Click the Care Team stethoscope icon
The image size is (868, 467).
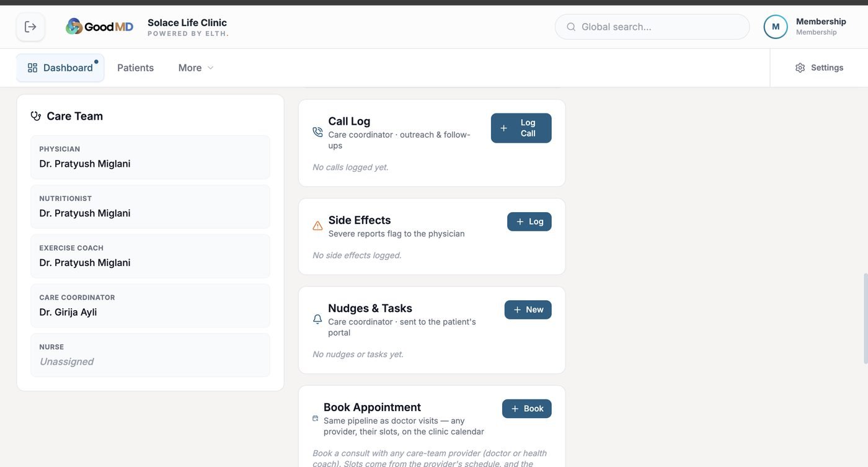(36, 116)
